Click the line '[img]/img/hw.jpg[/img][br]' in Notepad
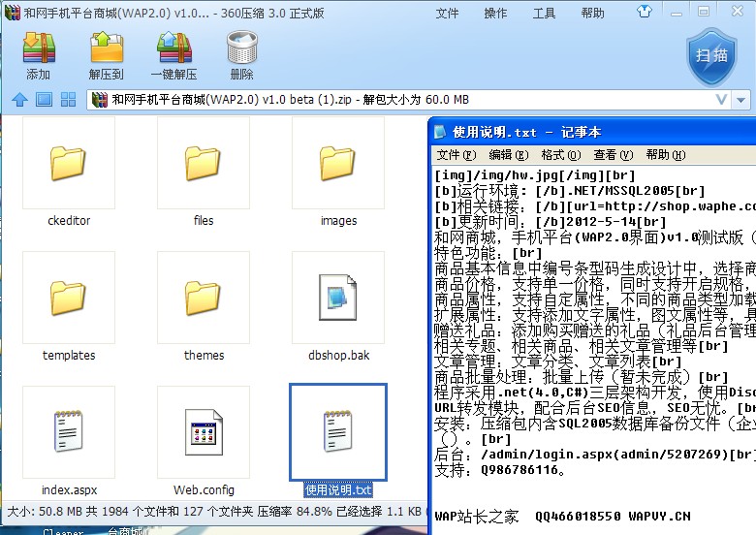The width and height of the screenshot is (756, 535). pos(535,175)
